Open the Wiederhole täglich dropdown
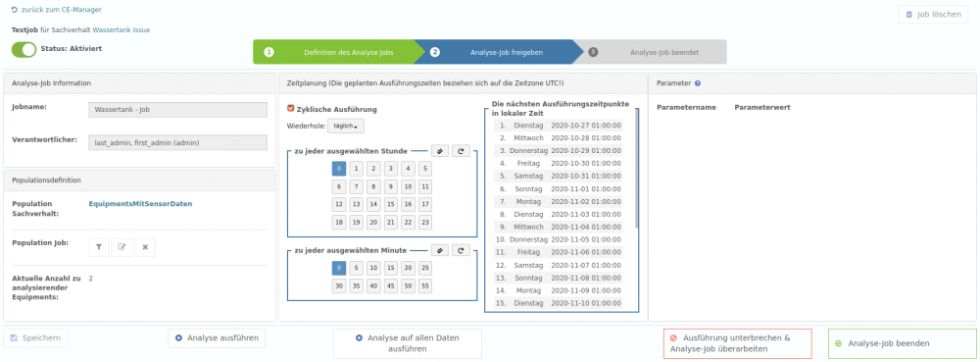Viewport: 980px width, 362px height. tap(346, 126)
